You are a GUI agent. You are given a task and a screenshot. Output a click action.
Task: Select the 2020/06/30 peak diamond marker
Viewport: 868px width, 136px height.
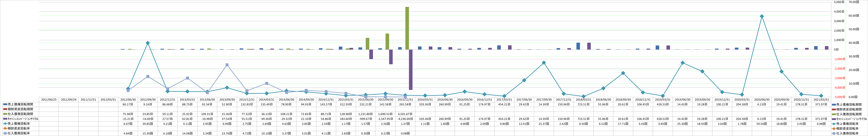click(762, 16)
